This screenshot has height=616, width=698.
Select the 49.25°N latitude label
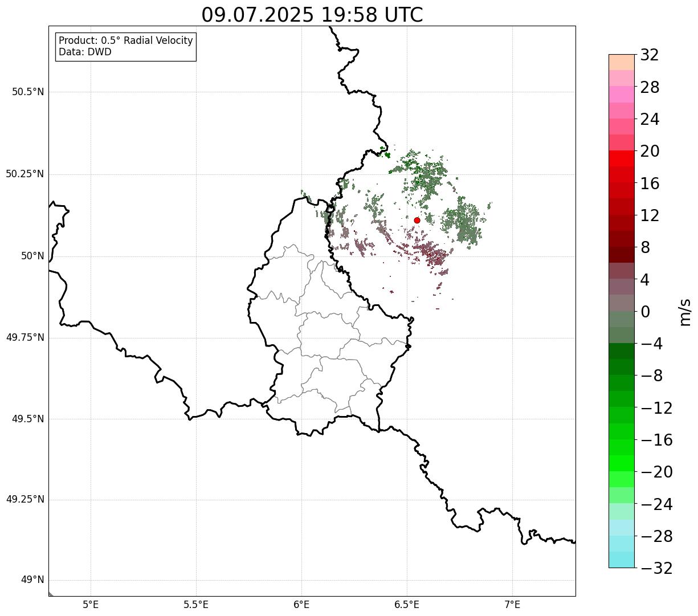coord(25,499)
